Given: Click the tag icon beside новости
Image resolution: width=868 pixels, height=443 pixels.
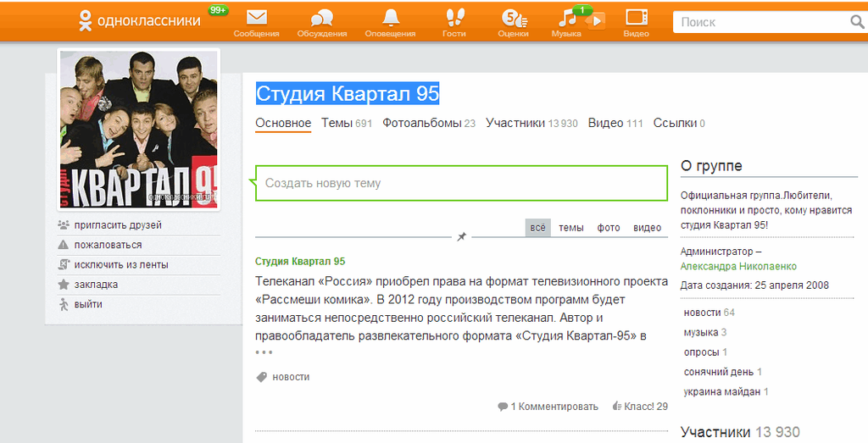Looking at the screenshot, I should tap(262, 377).
